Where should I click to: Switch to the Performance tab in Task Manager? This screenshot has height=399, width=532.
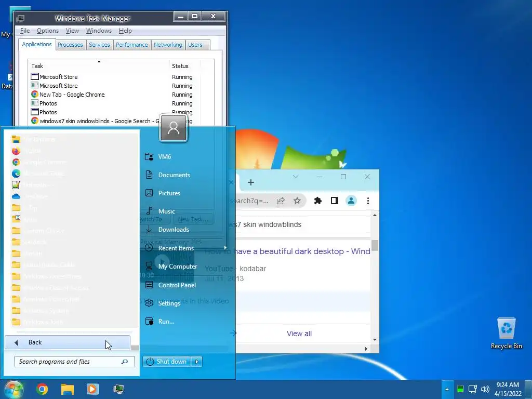click(131, 45)
